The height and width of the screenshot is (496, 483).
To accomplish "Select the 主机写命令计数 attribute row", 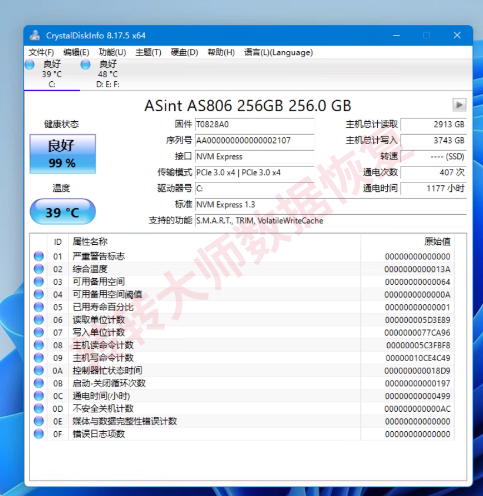I will point(242,358).
